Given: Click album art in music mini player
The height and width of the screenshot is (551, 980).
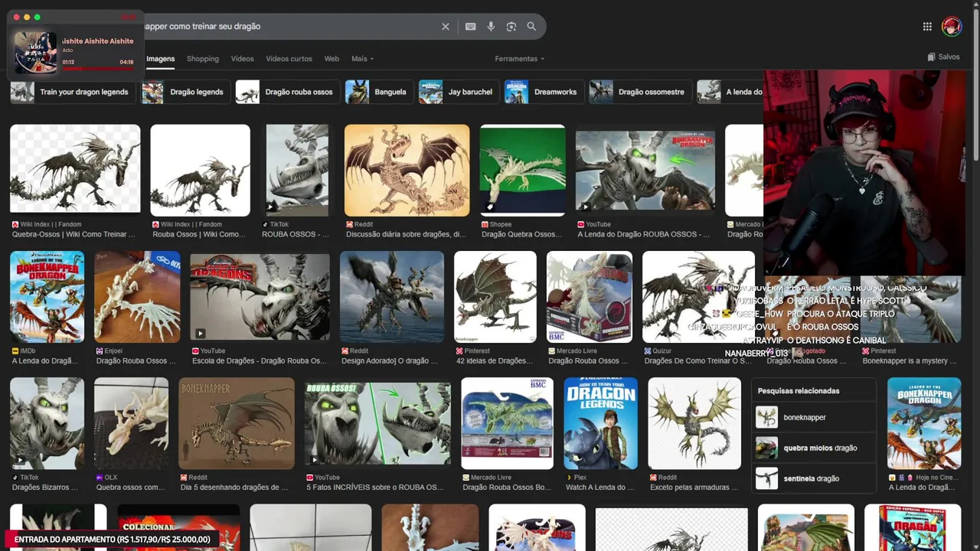Looking at the screenshot, I should coord(35,52).
